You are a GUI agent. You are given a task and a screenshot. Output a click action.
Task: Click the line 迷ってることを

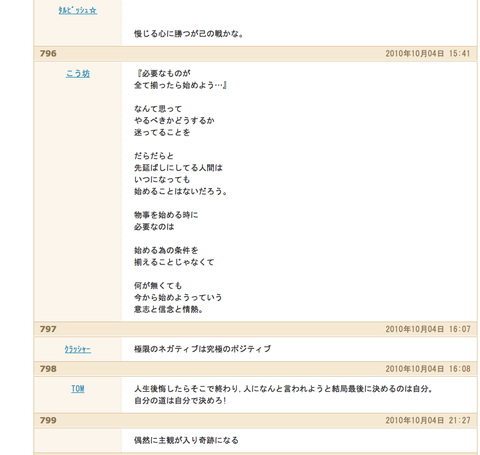click(162, 133)
